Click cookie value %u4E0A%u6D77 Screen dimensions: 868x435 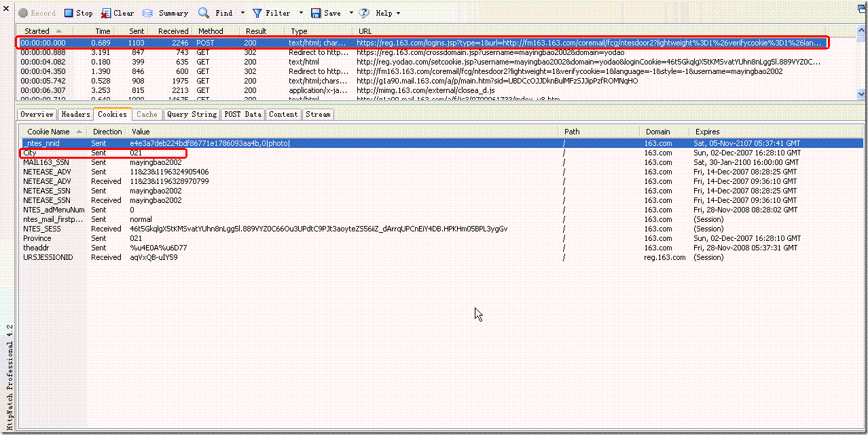(158, 248)
